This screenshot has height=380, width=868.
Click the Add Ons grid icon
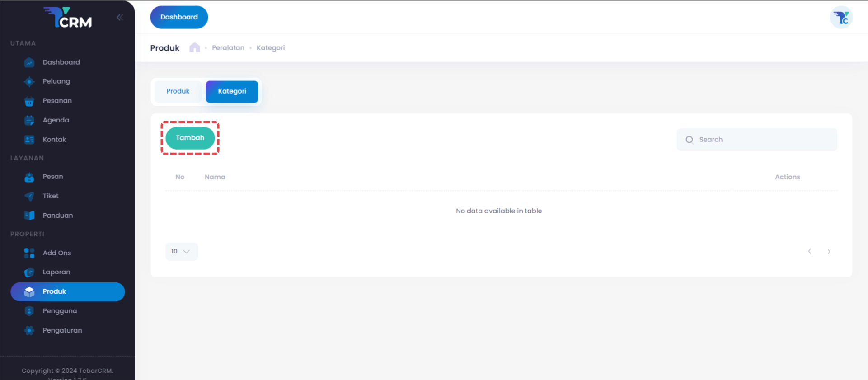click(x=29, y=253)
